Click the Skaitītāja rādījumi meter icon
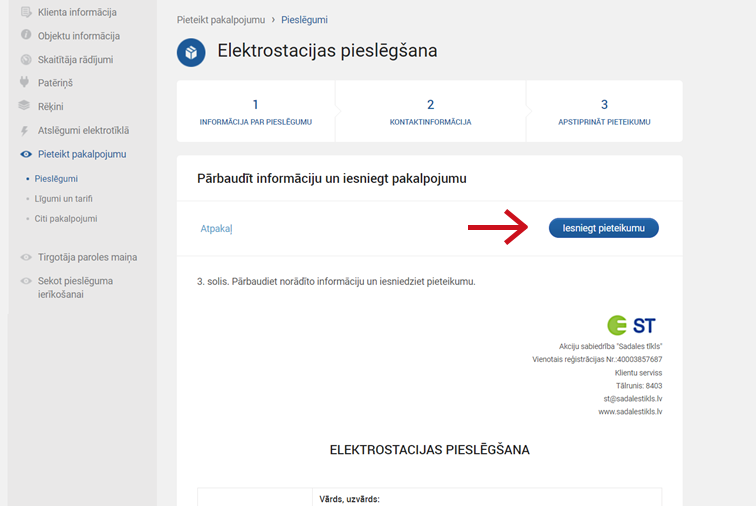Viewport: 756px width, 506px height. pos(26,59)
